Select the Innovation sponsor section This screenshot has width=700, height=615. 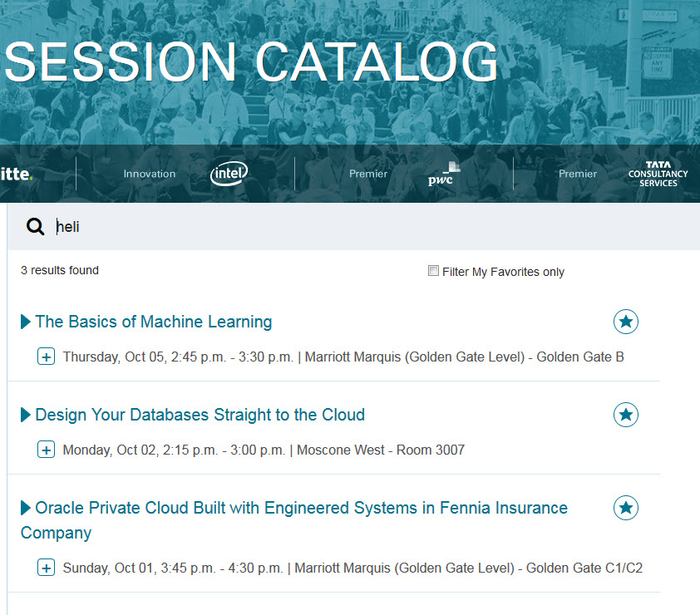coord(149,174)
